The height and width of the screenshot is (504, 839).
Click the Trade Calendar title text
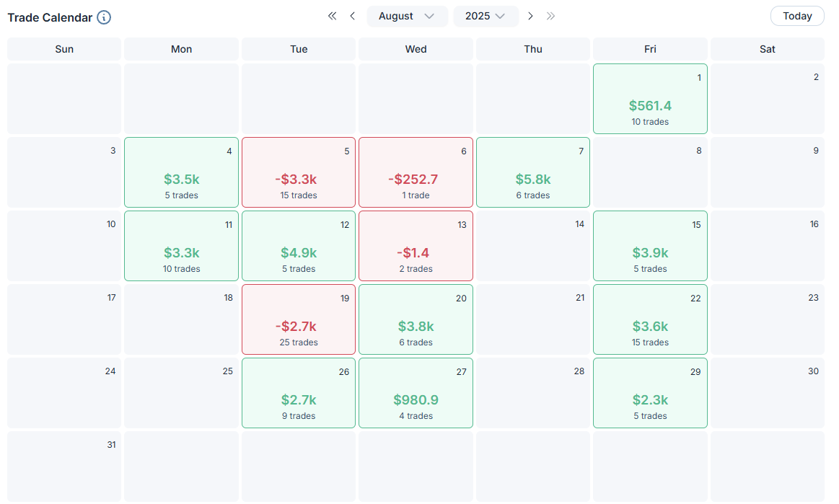50,17
